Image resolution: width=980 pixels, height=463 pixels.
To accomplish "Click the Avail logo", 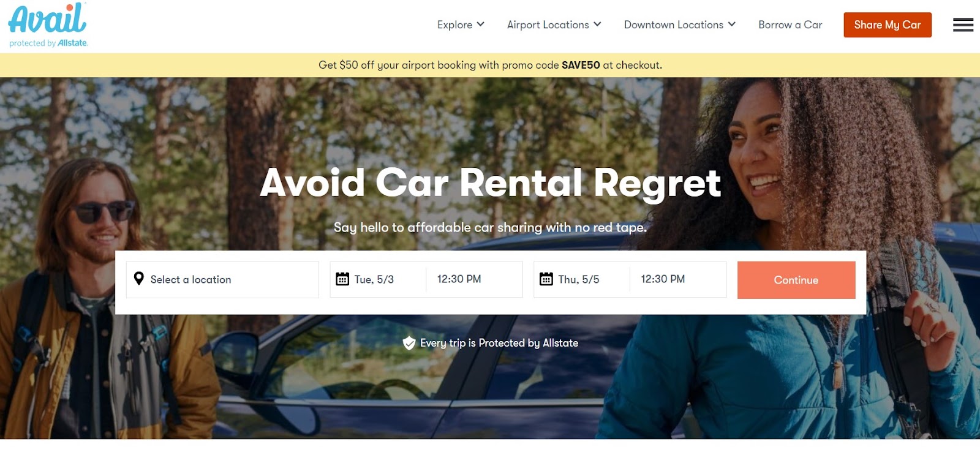I will (x=48, y=25).
